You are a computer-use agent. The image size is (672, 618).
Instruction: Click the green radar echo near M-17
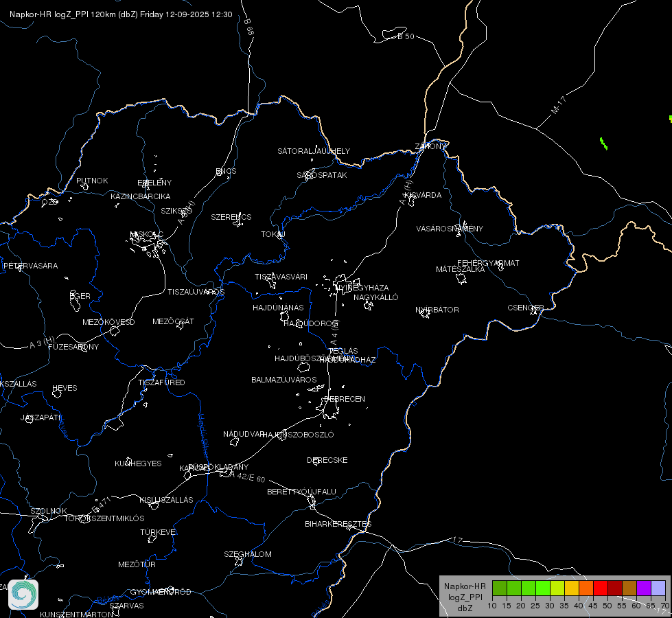pos(603,144)
